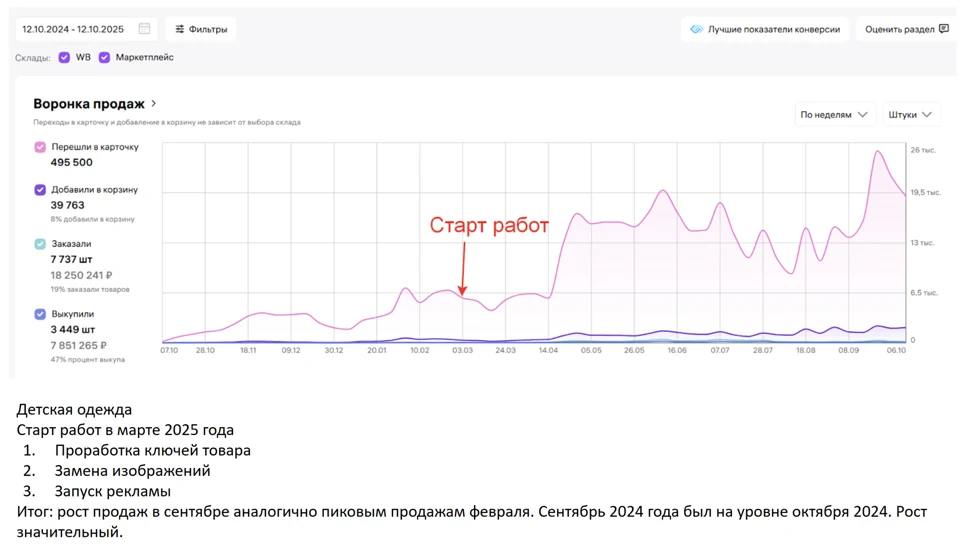This screenshot has width=960, height=558.
Task: Open the Воронка продаж heading link
Action: point(89,104)
